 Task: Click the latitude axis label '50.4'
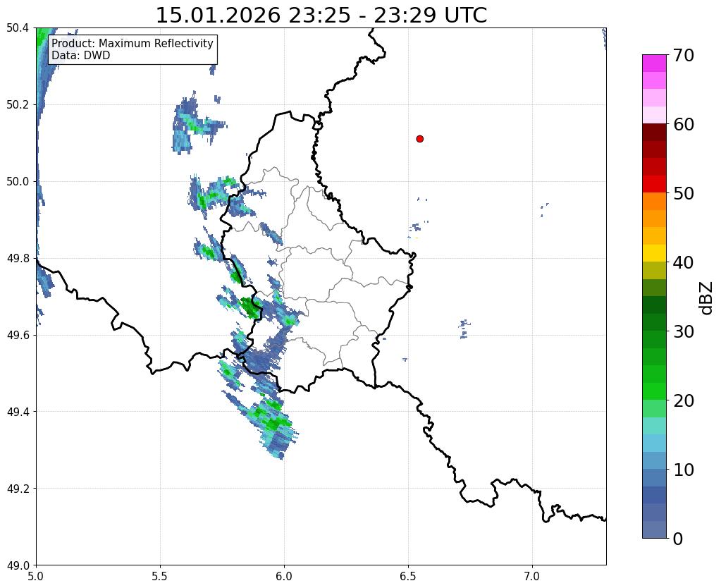pyautogui.click(x=18, y=28)
